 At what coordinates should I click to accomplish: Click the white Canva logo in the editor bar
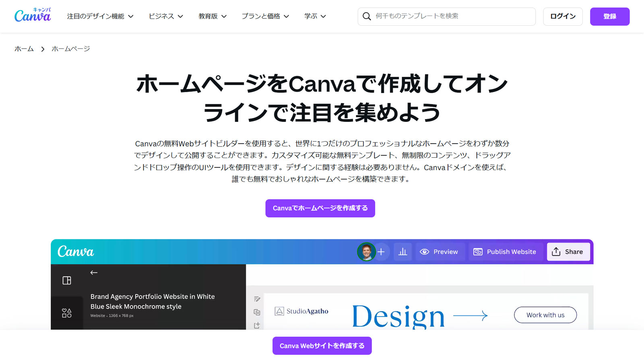point(76,252)
